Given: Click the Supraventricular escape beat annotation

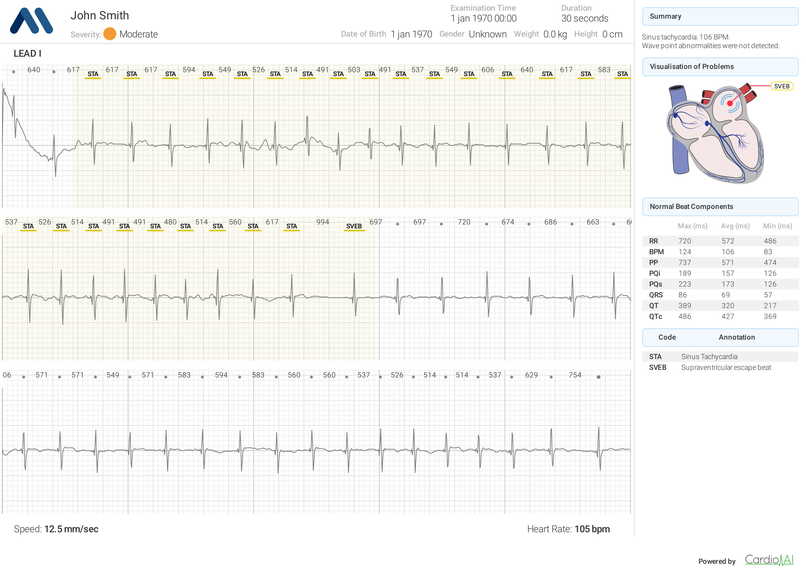Looking at the screenshot, I should click(x=726, y=367).
